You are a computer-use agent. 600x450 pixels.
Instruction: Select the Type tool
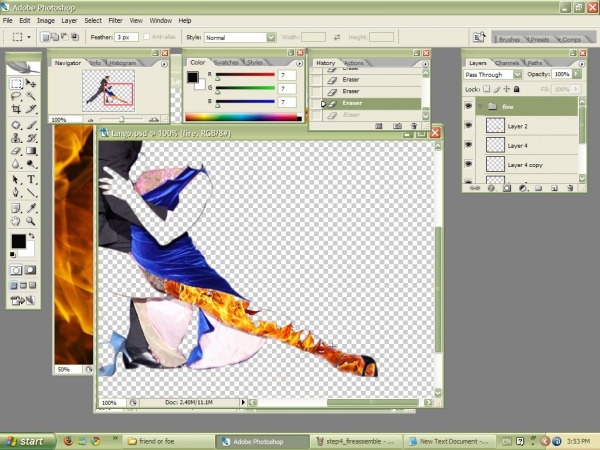coord(31,179)
